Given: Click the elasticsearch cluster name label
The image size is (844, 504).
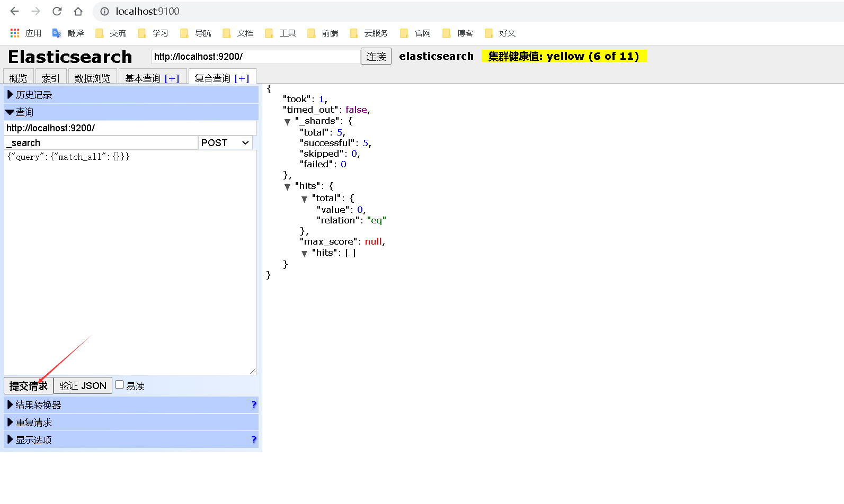Looking at the screenshot, I should coord(436,56).
